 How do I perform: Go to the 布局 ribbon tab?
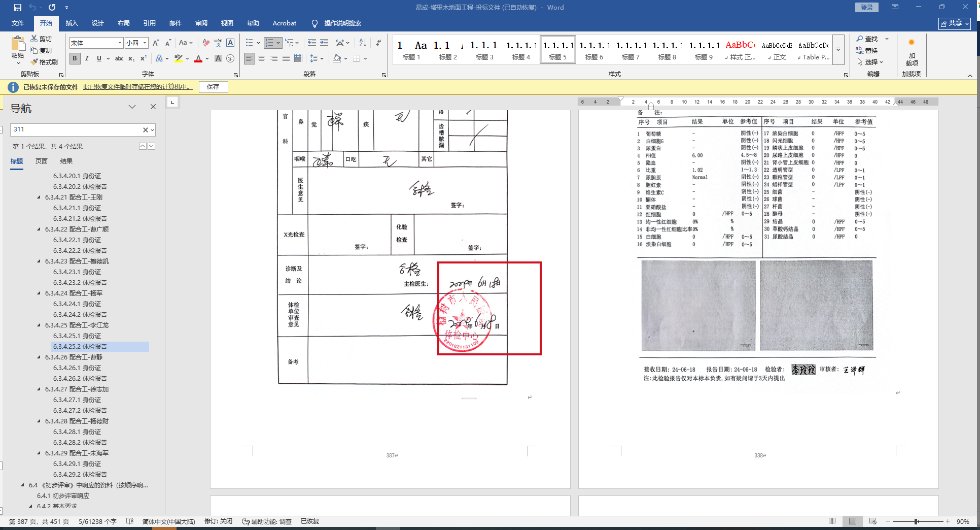(124, 23)
